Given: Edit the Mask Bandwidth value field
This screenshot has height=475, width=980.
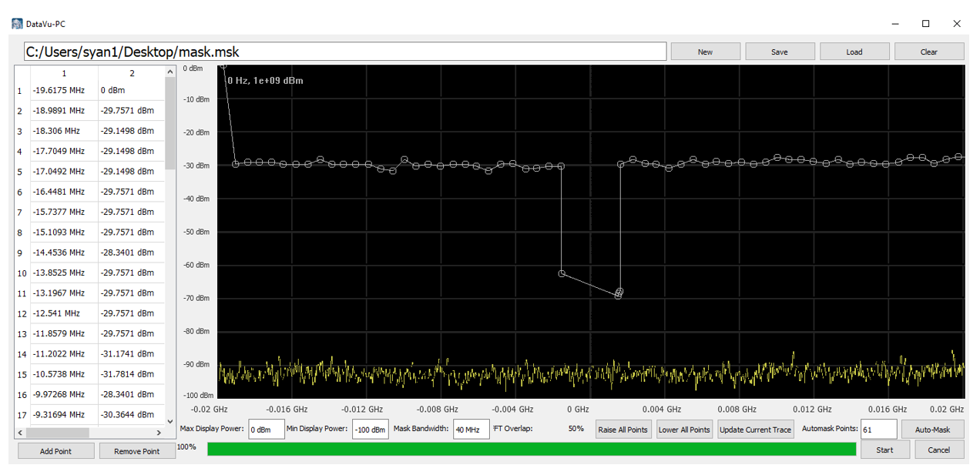Looking at the screenshot, I should click(x=470, y=430).
